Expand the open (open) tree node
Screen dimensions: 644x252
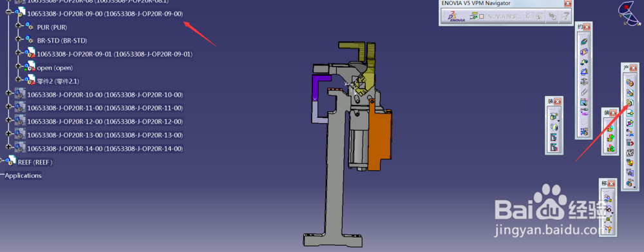click(17, 66)
